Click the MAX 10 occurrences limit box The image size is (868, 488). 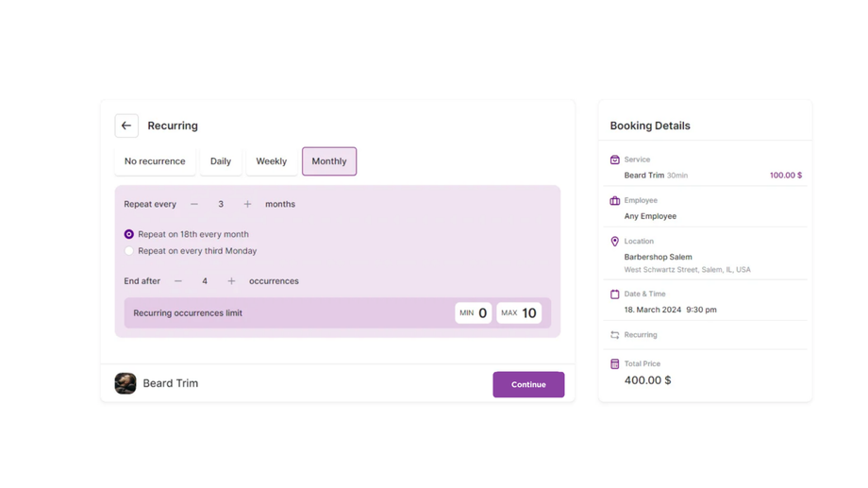pos(519,313)
